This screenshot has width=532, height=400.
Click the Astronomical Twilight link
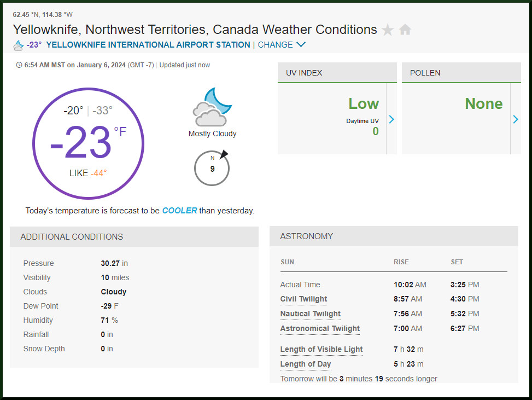click(320, 329)
